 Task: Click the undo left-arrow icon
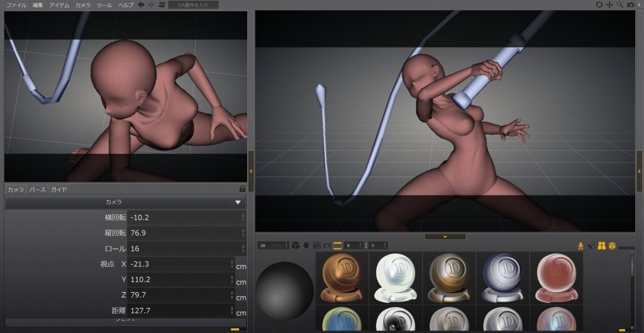(x=141, y=5)
